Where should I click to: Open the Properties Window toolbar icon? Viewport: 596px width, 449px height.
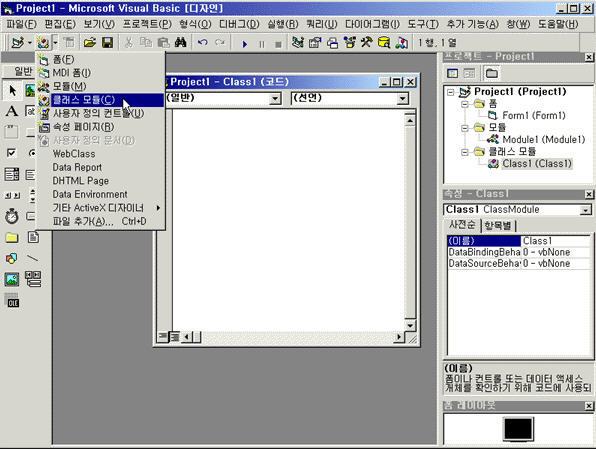pyautogui.click(x=315, y=43)
